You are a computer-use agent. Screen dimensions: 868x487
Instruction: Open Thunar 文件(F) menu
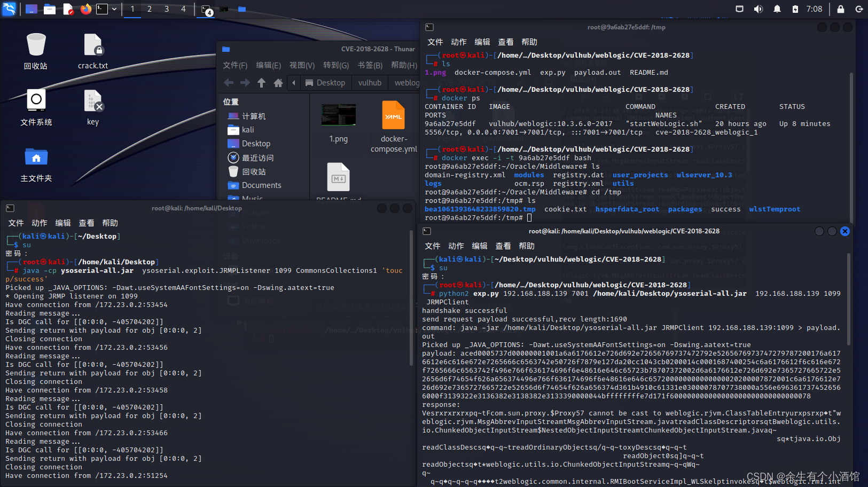coord(235,65)
